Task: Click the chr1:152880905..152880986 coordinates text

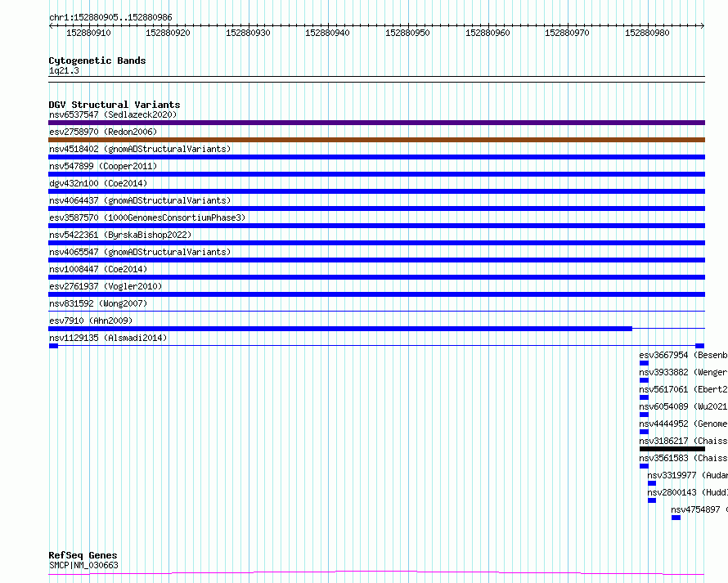Action: coord(110,18)
